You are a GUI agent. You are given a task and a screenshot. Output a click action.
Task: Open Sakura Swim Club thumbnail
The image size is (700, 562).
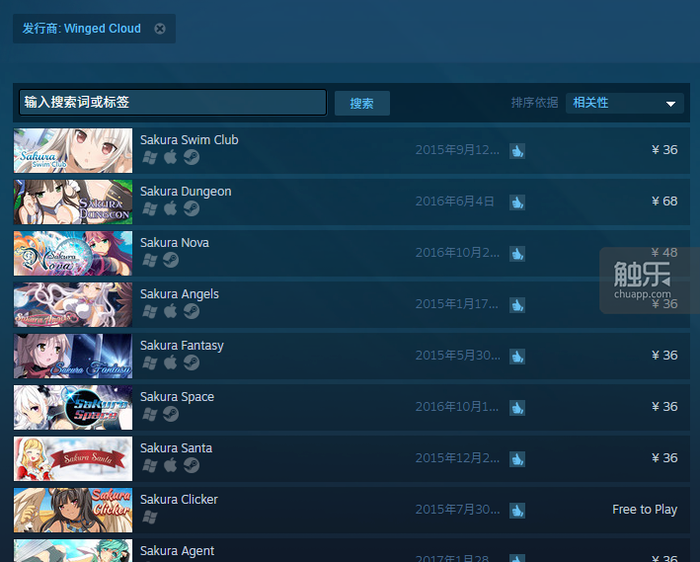73,150
